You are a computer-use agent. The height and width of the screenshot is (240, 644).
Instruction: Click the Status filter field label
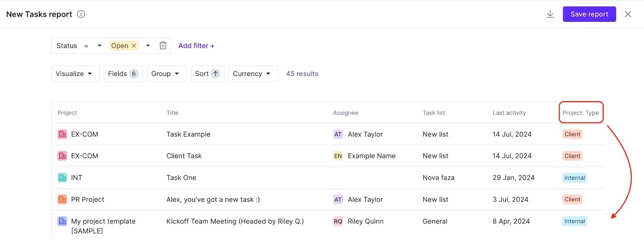67,46
